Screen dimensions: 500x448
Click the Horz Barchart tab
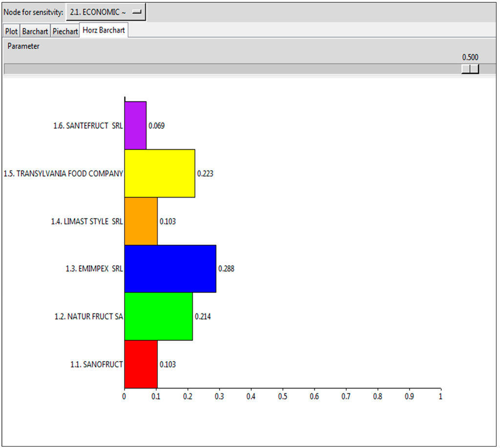click(x=104, y=30)
